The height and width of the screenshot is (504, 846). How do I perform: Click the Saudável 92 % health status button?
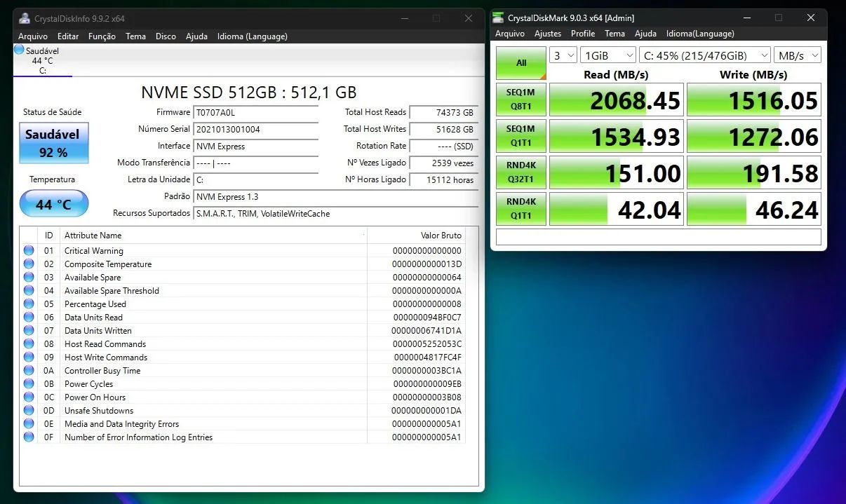[x=54, y=142]
